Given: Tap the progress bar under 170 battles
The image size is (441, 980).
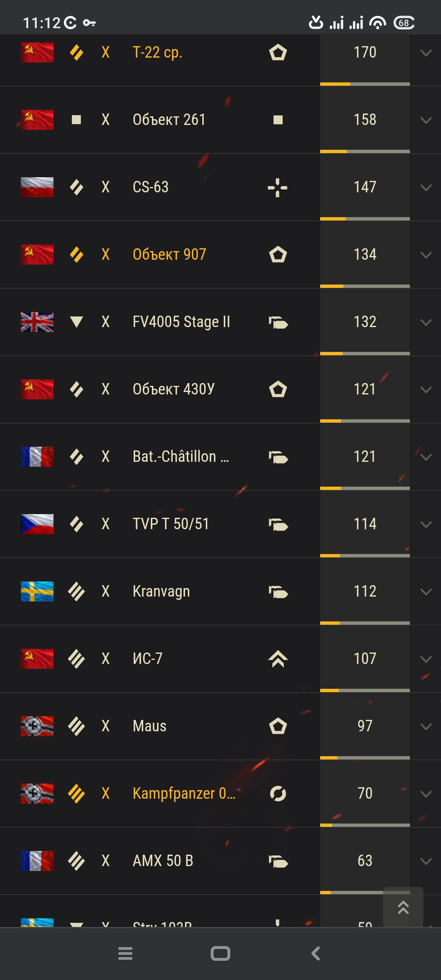Looking at the screenshot, I should (x=365, y=84).
